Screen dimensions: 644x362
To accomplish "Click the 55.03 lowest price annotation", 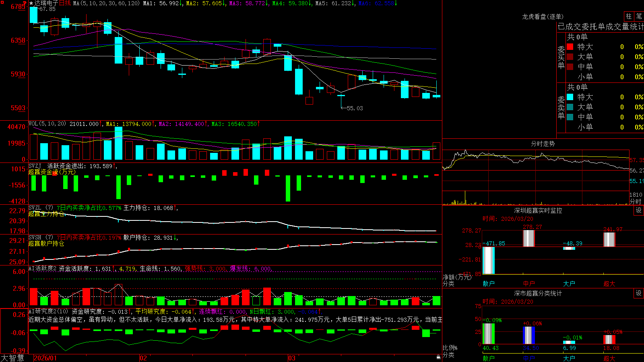I will pyautogui.click(x=355, y=108).
